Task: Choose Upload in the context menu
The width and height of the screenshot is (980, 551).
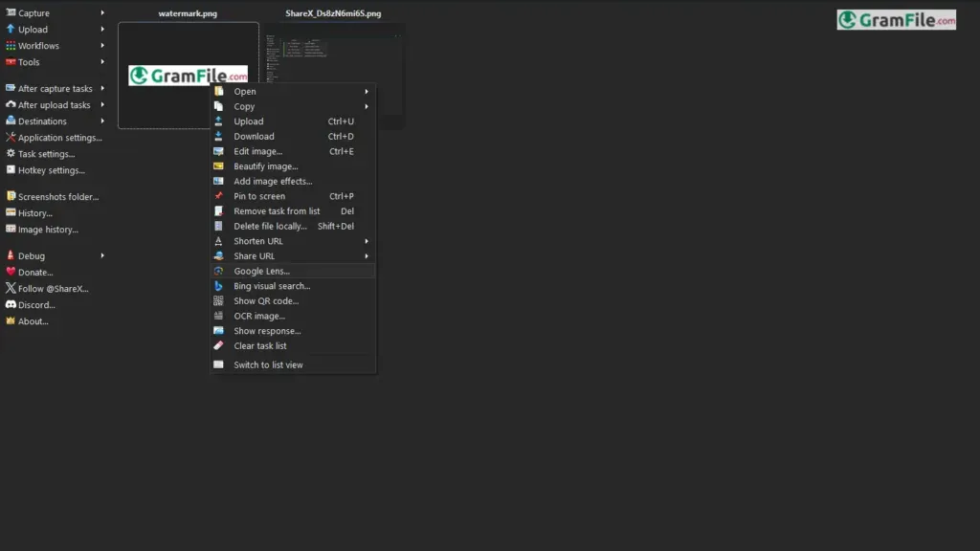Action: (x=293, y=121)
